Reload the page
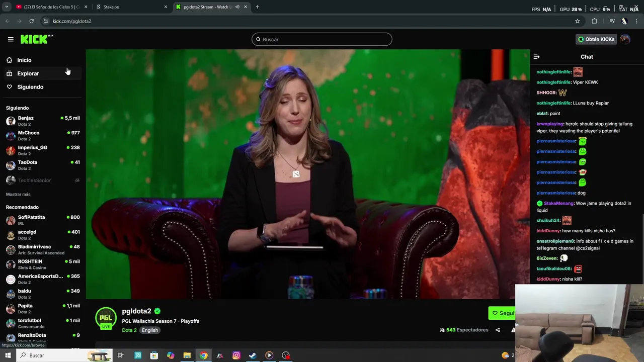 click(x=31, y=21)
